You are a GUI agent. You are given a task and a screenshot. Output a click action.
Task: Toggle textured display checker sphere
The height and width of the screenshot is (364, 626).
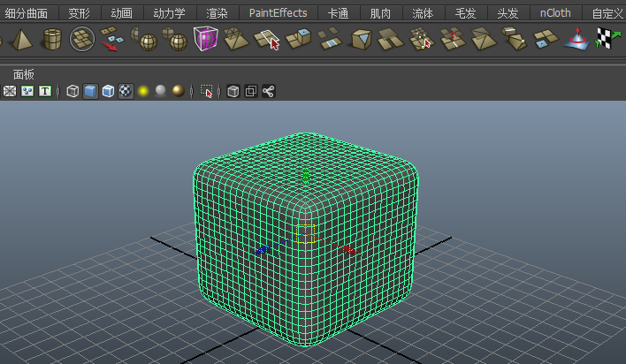pos(126,91)
